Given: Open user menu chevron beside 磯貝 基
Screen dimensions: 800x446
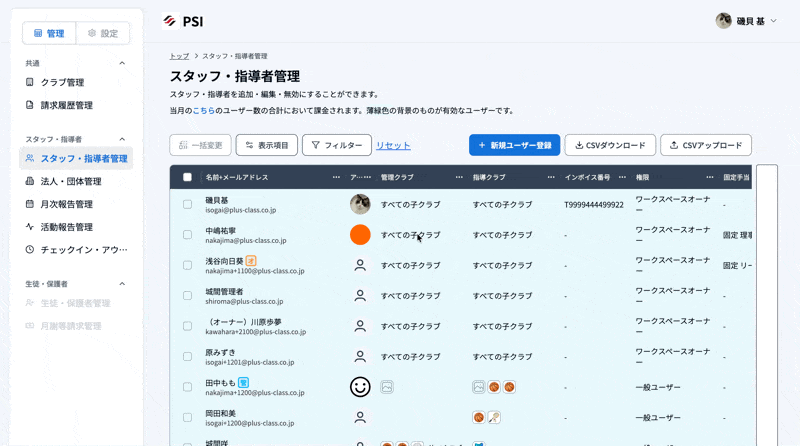Looking at the screenshot, I should [x=773, y=21].
